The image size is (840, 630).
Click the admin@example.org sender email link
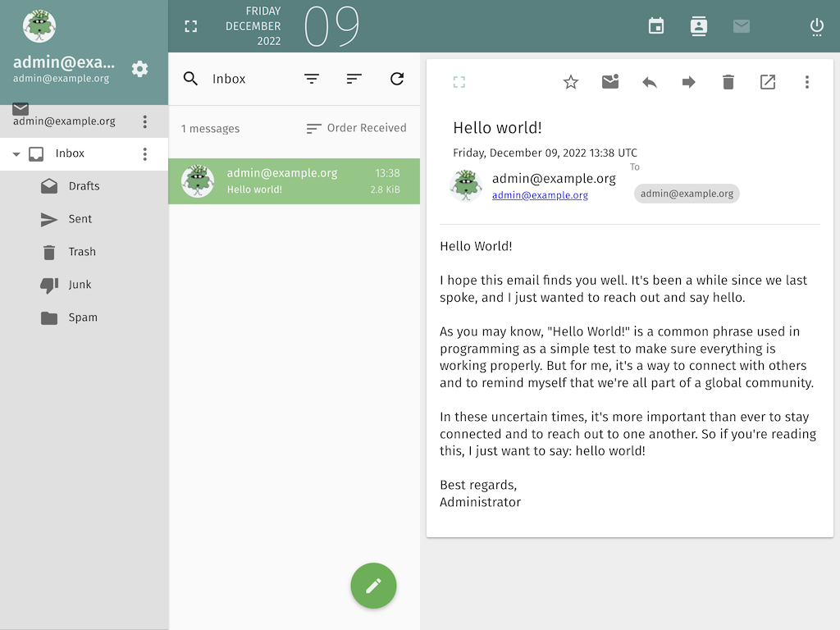(x=540, y=195)
